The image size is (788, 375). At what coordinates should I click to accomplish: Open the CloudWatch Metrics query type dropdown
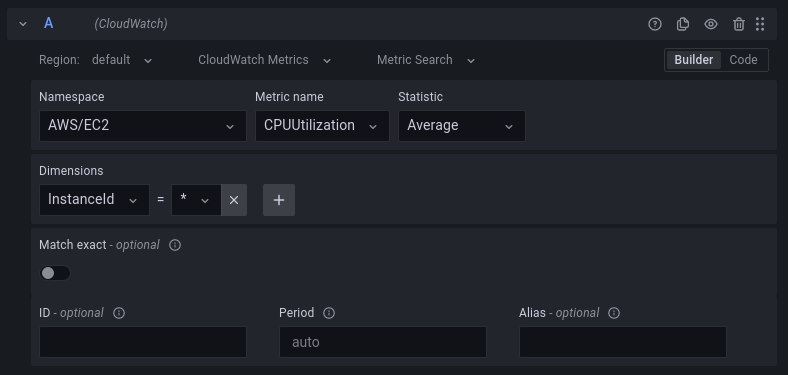pos(264,60)
